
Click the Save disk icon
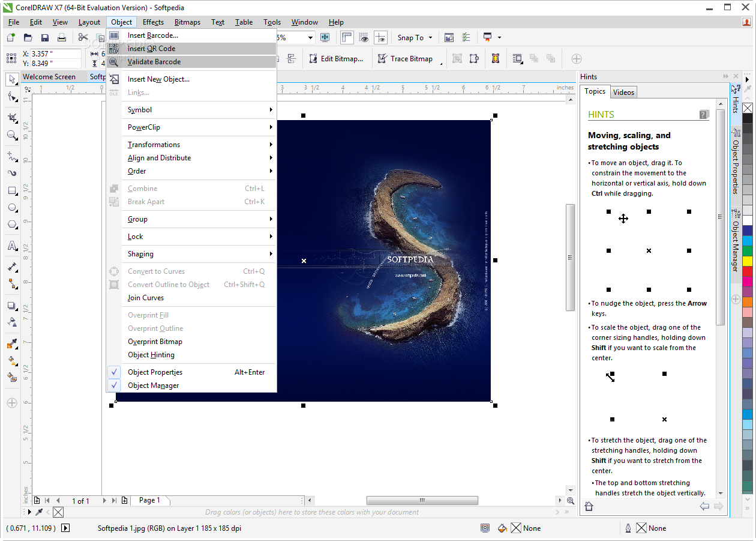(45, 38)
